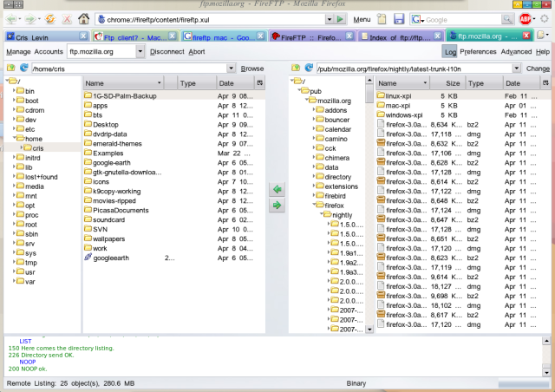The image size is (555, 392).
Task: Close the ftp.mozilla.org tab
Action: tap(526, 36)
